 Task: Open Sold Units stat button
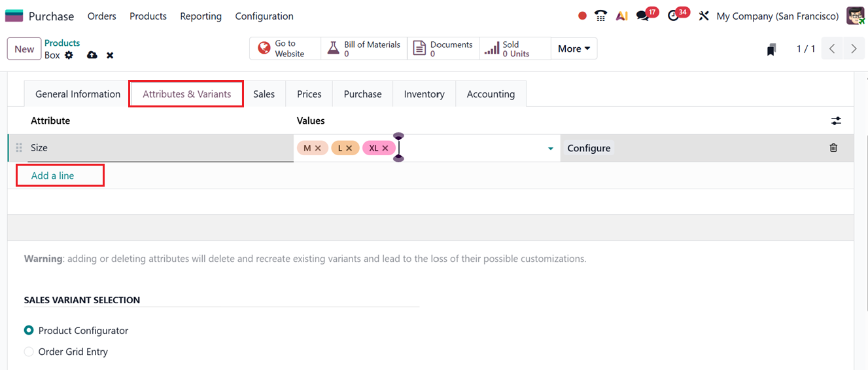click(x=515, y=48)
